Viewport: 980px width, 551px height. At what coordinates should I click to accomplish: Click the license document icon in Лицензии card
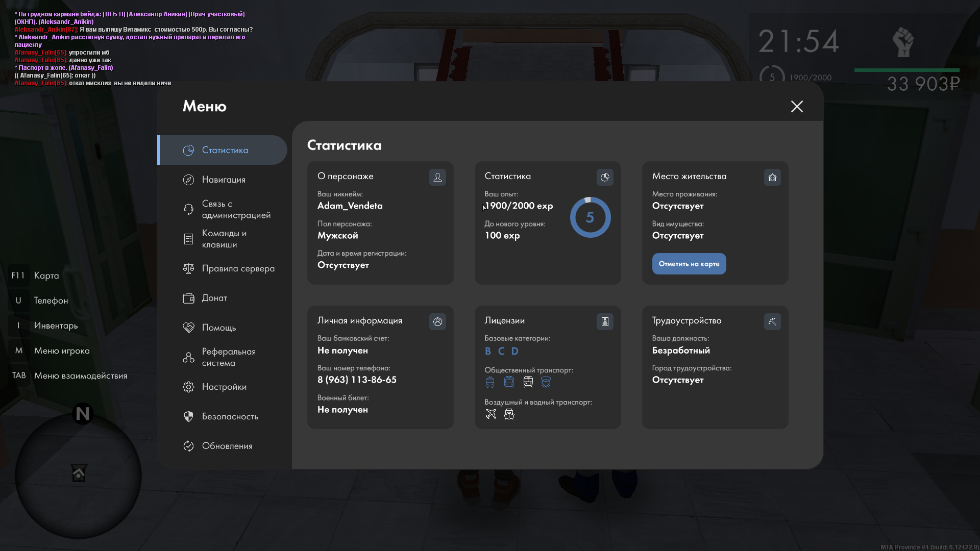tap(605, 321)
